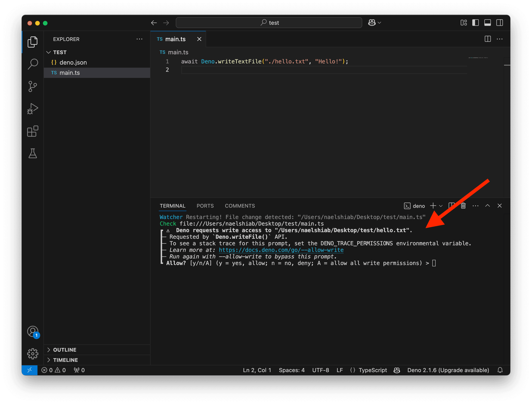Viewport: 532px width, 404px height.
Task: Open the Accounts menu with badge
Action: [x=33, y=332]
